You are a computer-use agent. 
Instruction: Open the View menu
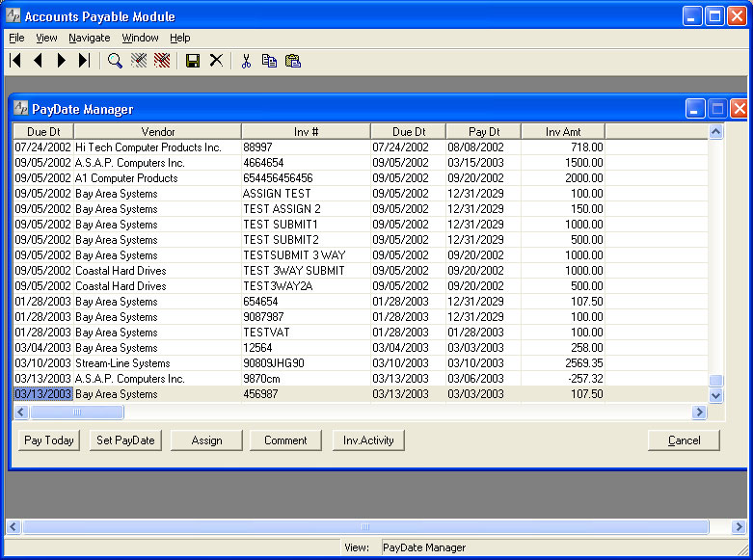pyautogui.click(x=46, y=38)
